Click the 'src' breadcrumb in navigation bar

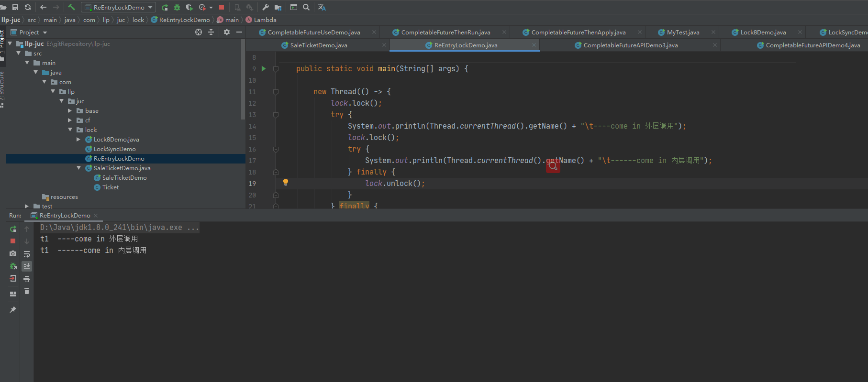coord(32,20)
